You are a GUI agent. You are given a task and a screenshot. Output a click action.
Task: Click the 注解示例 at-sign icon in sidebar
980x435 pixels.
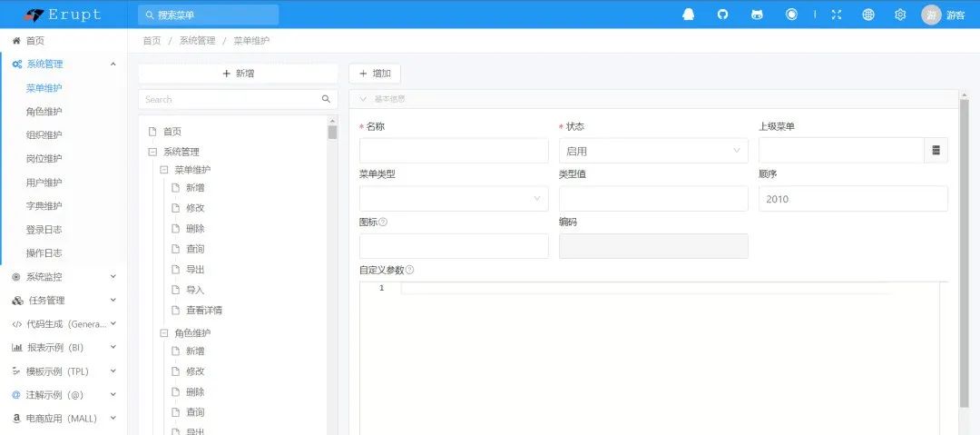coord(16,395)
